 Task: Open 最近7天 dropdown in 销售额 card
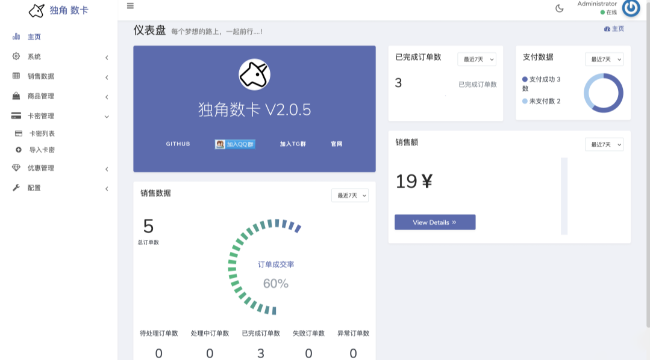pyautogui.click(x=604, y=144)
